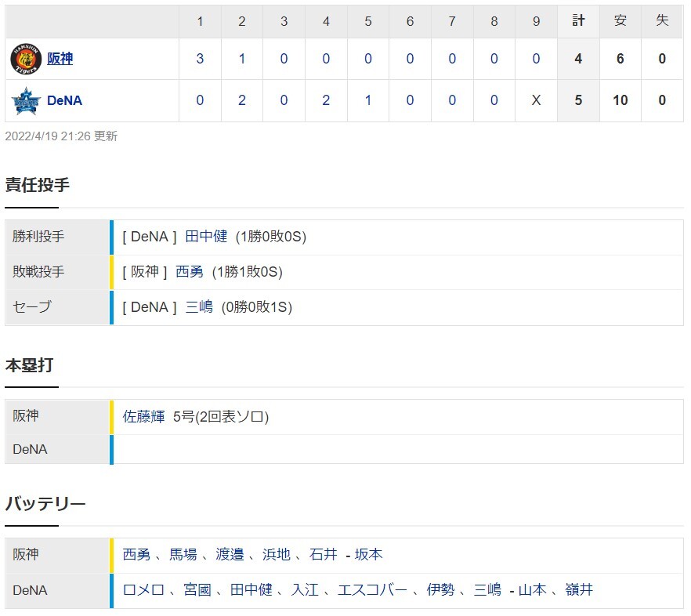Open catcher 山本 player link
Image resolution: width=691 pixels, height=616 pixels.
pyautogui.click(x=533, y=590)
